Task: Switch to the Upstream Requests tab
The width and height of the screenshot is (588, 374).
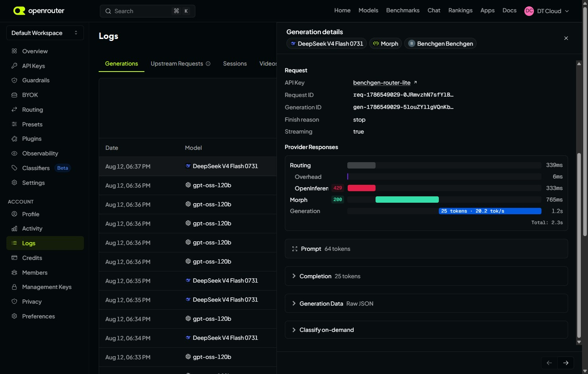Action: tap(177, 64)
